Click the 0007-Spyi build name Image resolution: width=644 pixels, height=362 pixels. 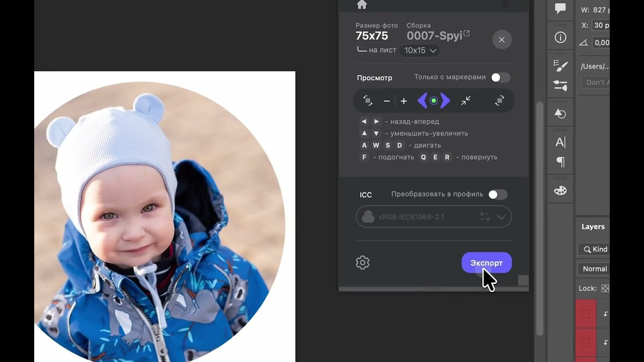434,36
